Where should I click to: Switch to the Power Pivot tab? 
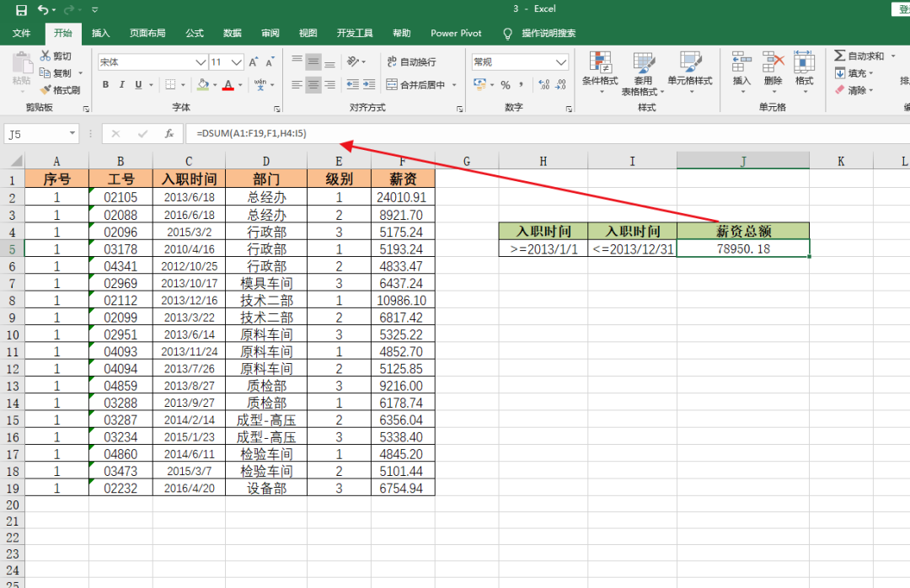[x=456, y=33]
